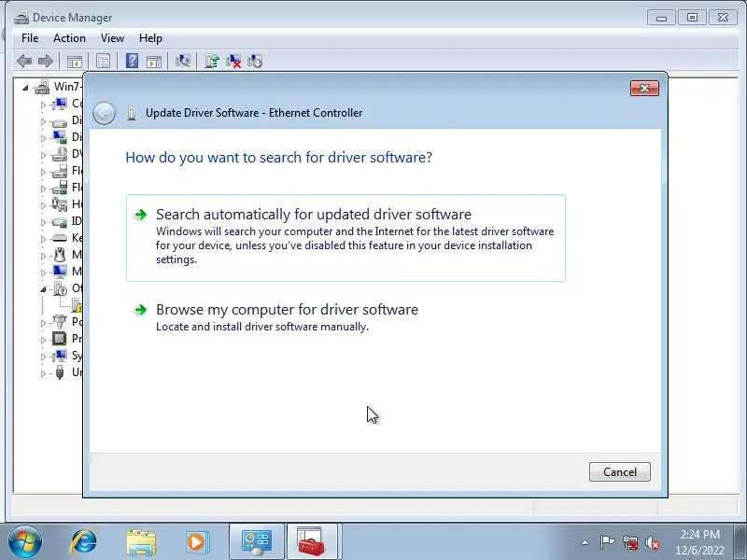Image resolution: width=747 pixels, height=560 pixels.
Task: Click Update Driver Software toolbar icon
Action: click(212, 61)
